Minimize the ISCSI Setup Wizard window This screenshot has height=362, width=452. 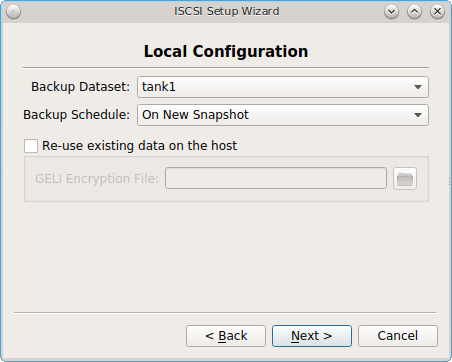point(391,12)
